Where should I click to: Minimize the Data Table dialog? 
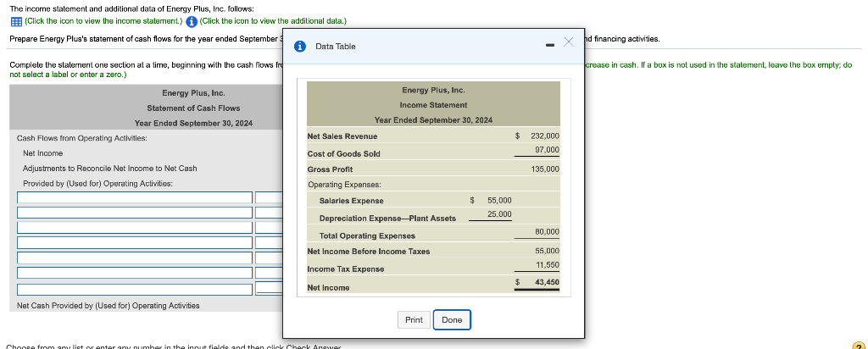point(549,46)
